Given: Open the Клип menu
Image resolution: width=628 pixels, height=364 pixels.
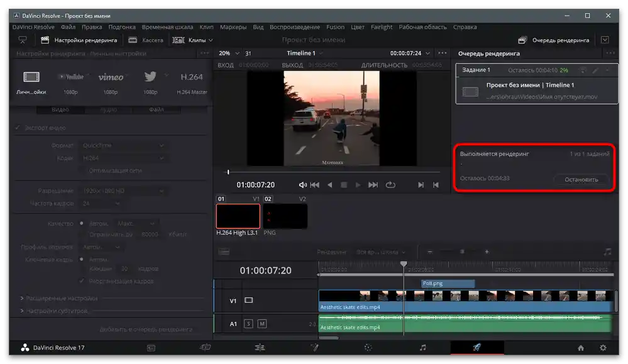Looking at the screenshot, I should coord(206,27).
